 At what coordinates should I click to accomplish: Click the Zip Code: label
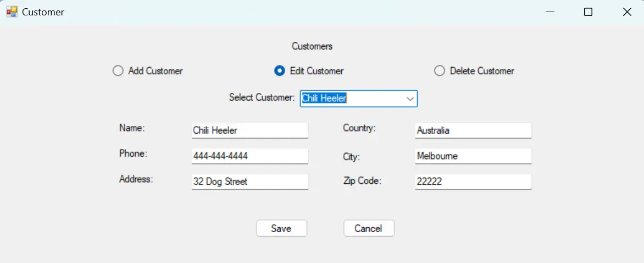[x=362, y=181]
